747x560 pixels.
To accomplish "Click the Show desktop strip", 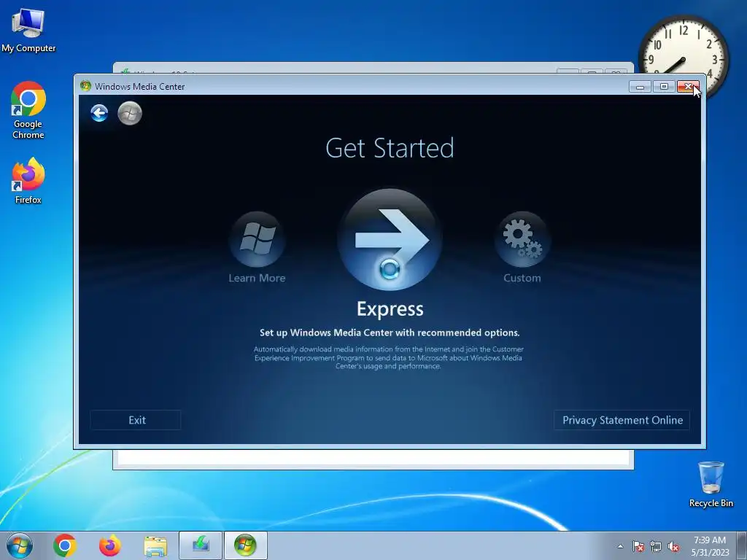I will click(743, 545).
